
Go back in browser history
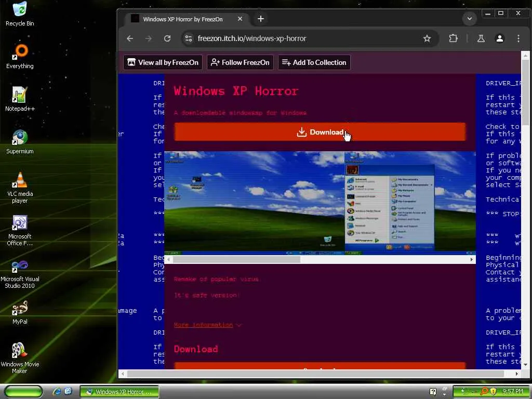(130, 38)
